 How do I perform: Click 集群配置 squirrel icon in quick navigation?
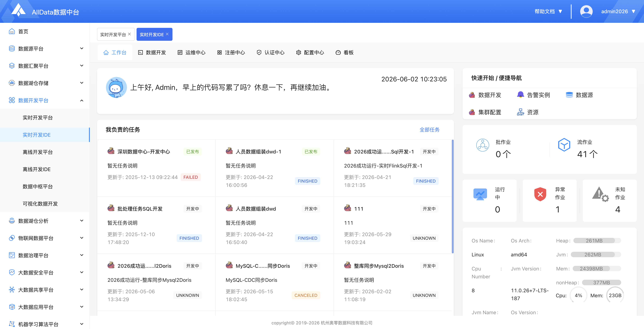click(x=472, y=112)
